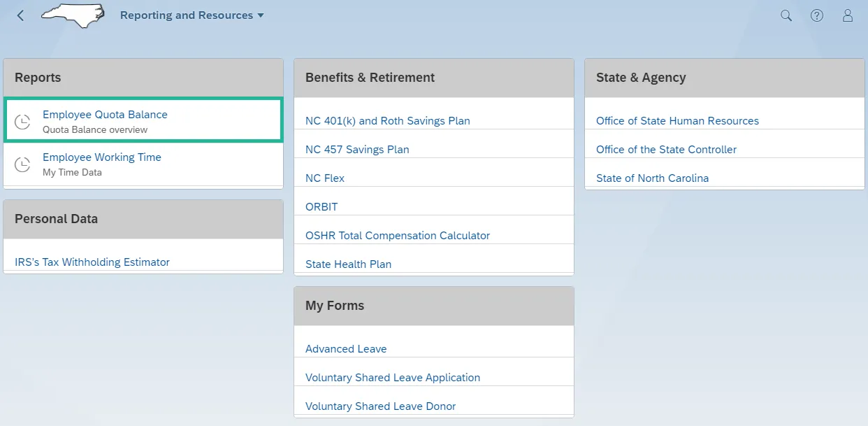Click the North Carolina state logo
The height and width of the screenshot is (426, 868).
pyautogui.click(x=73, y=15)
